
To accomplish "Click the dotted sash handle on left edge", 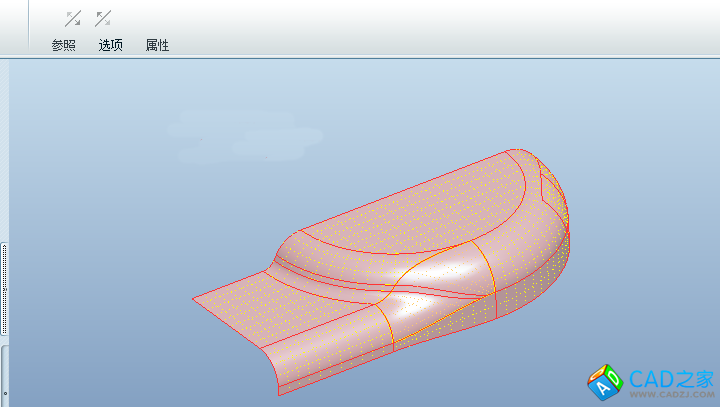I will click(4, 289).
